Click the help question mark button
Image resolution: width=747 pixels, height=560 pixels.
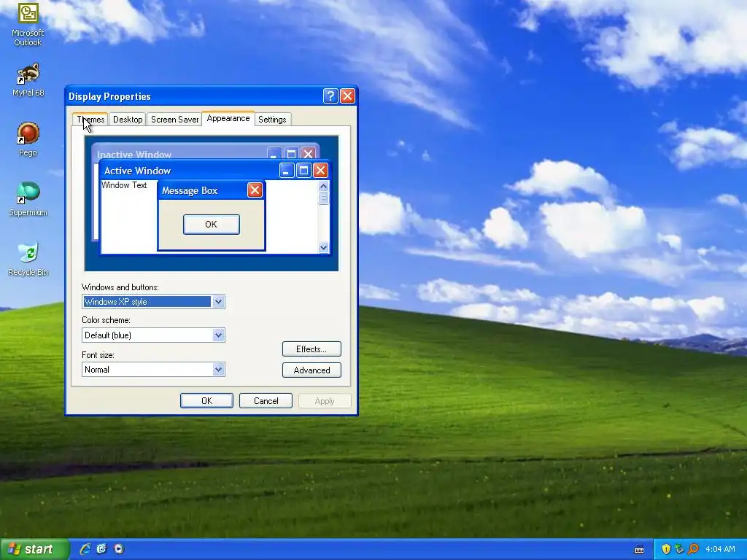pos(330,96)
